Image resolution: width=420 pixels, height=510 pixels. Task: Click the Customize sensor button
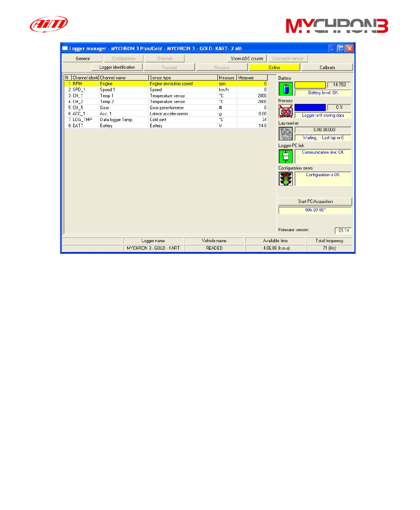click(x=287, y=59)
